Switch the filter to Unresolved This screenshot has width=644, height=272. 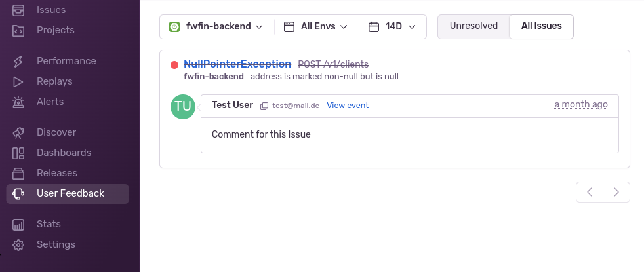[473, 26]
